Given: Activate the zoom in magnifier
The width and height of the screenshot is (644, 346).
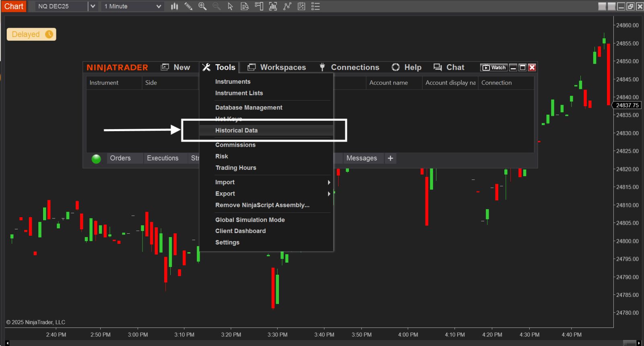Looking at the screenshot, I should click(202, 6).
